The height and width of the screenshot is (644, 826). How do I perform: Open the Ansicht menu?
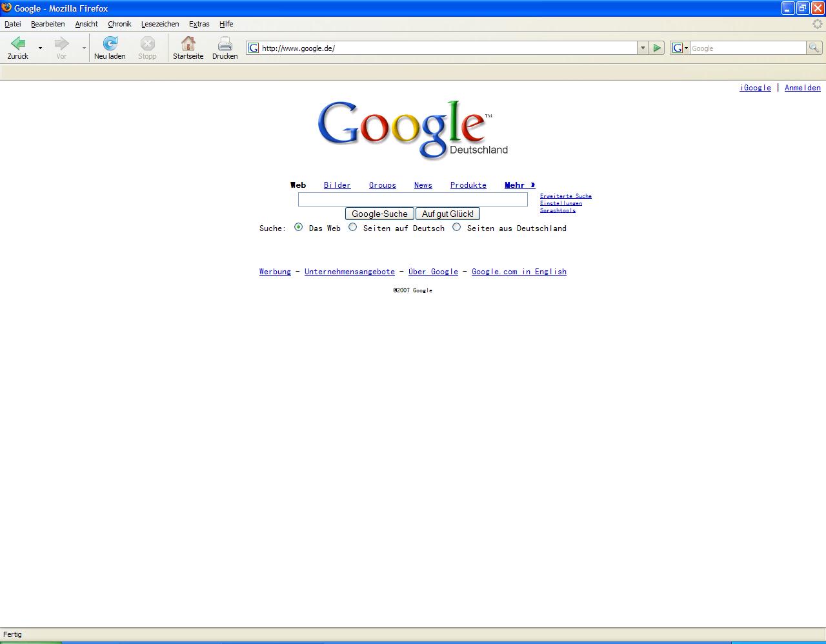click(86, 24)
